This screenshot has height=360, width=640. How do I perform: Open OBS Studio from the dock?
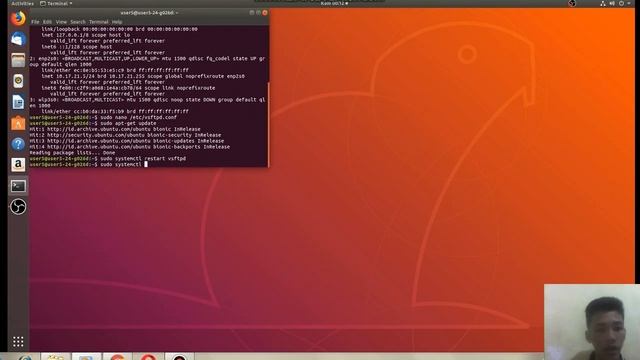tap(18, 207)
